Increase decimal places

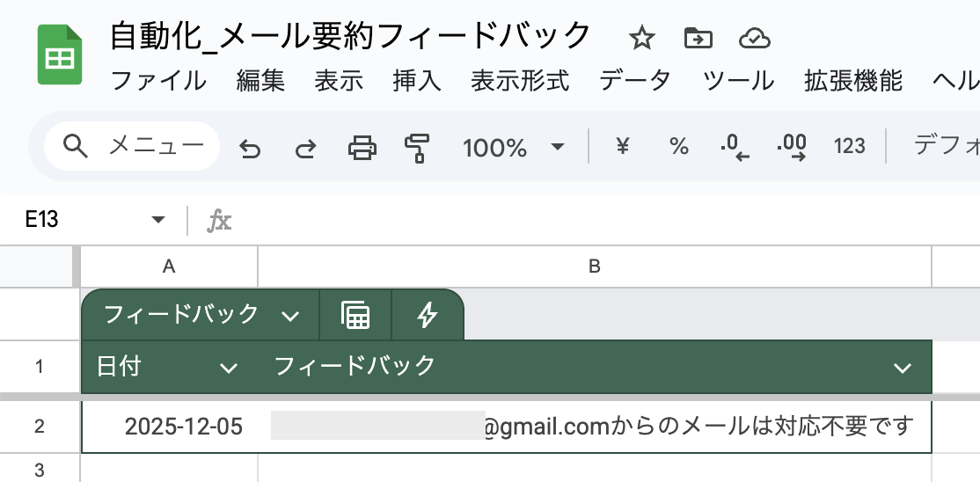point(791,148)
